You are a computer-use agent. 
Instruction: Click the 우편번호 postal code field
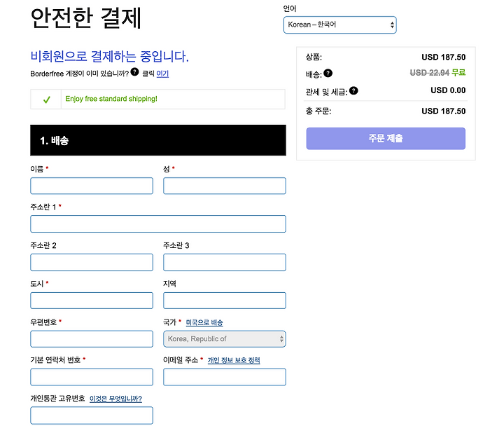click(x=92, y=338)
